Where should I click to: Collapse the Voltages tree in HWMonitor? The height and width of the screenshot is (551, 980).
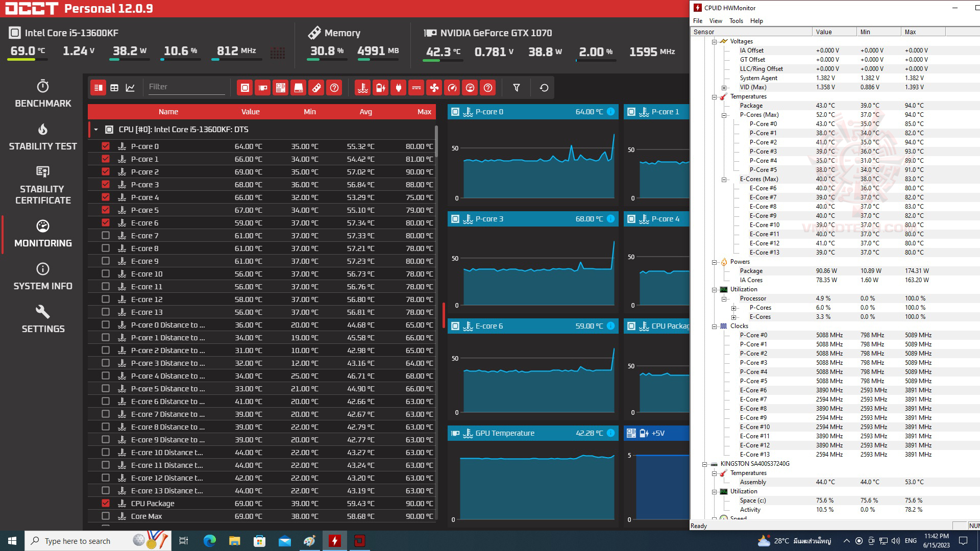(x=714, y=41)
